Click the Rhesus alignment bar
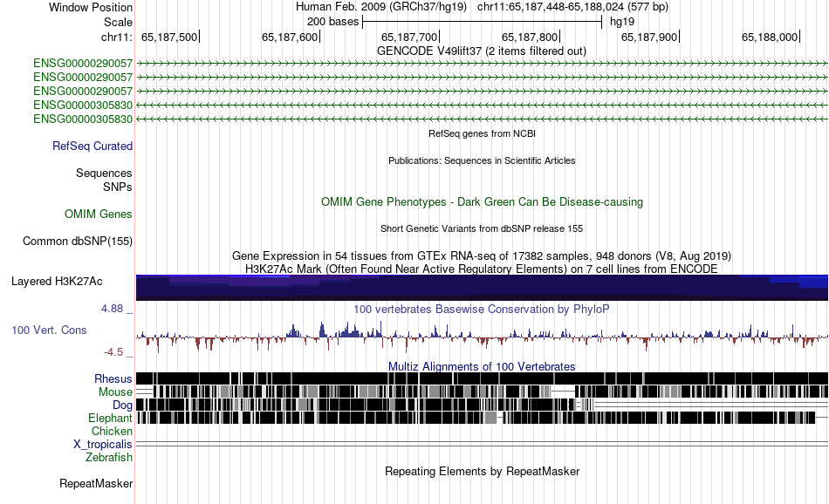The image size is (829, 504). 482,378
